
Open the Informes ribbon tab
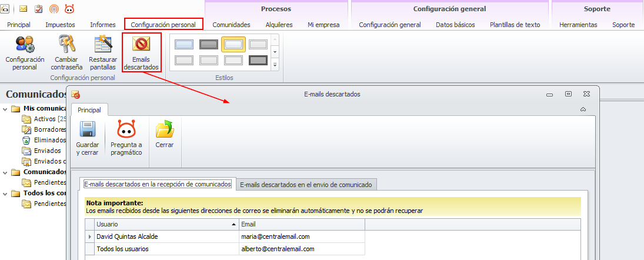pyautogui.click(x=103, y=25)
